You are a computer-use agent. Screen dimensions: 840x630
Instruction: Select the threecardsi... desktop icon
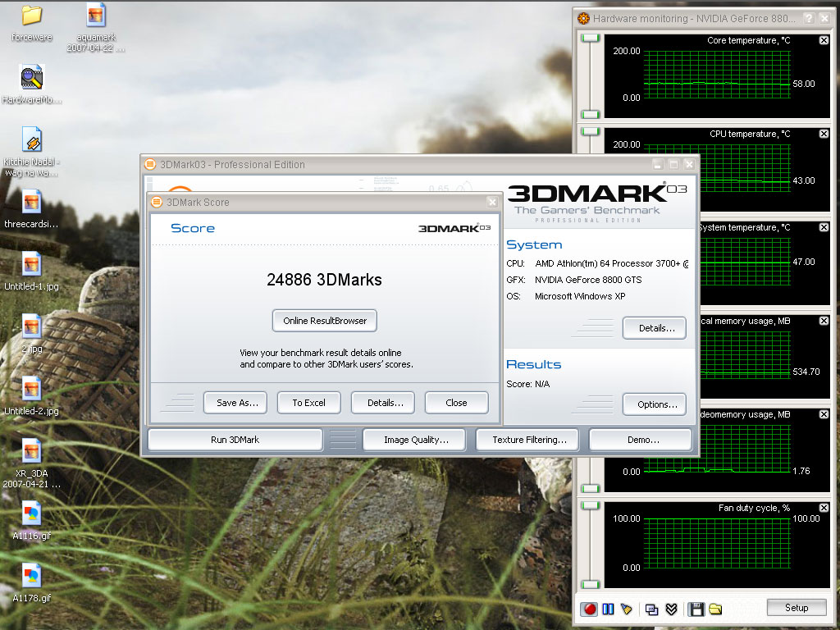[32, 209]
